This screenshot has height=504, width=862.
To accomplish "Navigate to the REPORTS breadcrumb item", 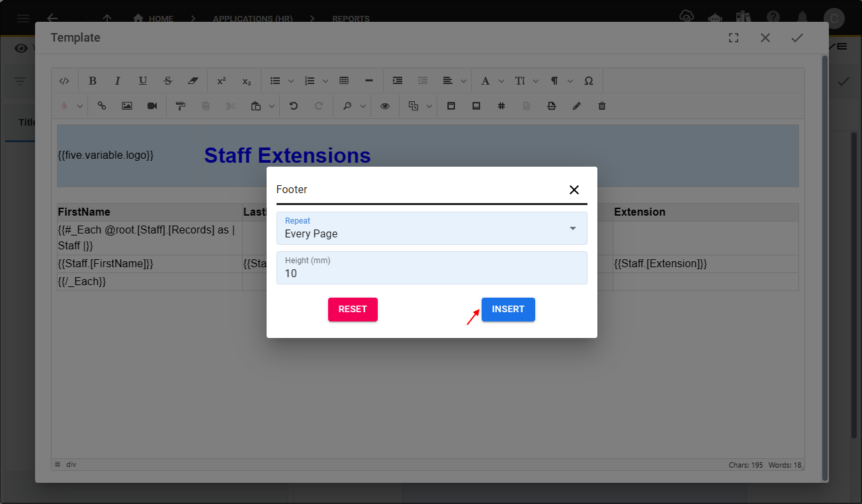I will point(351,19).
